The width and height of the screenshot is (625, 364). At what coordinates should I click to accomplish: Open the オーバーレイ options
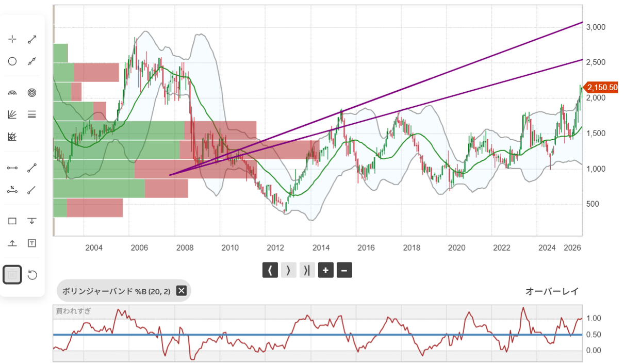pyautogui.click(x=551, y=291)
